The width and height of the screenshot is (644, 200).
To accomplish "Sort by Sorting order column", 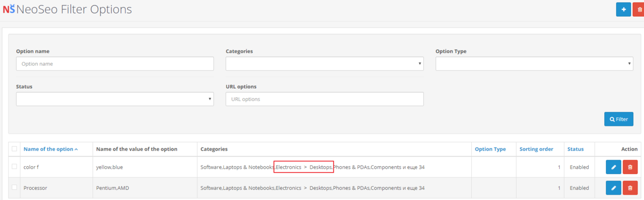I will point(536,149).
